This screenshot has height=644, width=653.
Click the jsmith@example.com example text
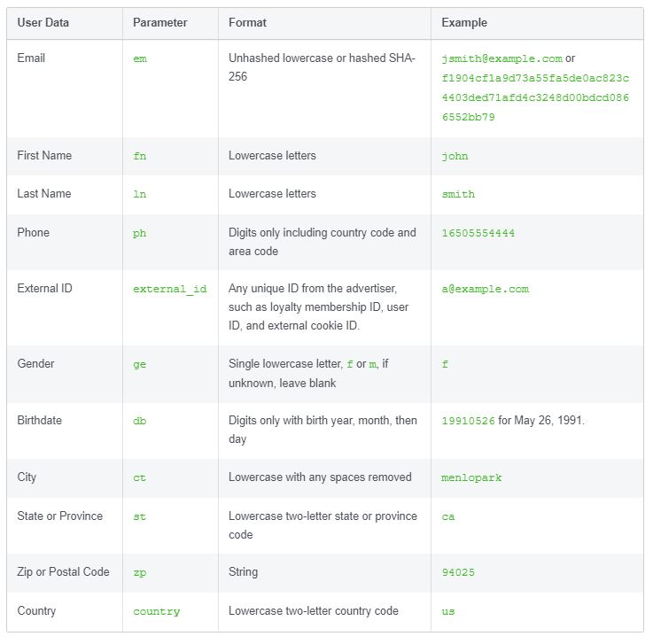point(501,58)
